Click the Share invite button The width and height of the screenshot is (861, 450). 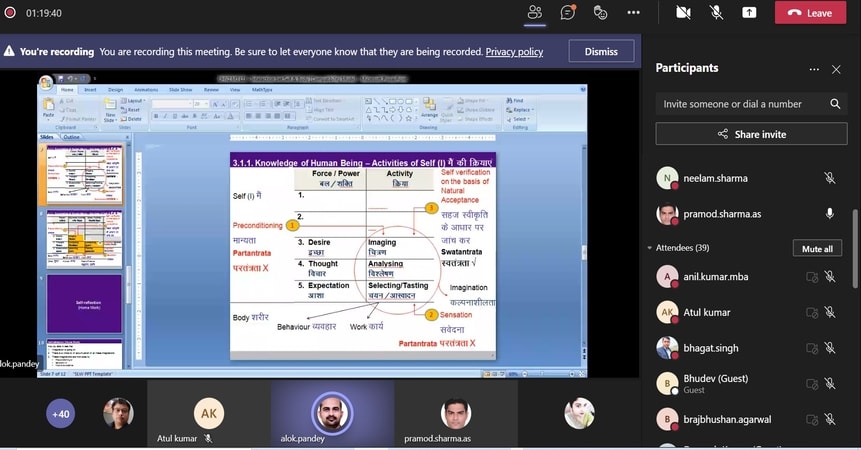click(x=751, y=134)
